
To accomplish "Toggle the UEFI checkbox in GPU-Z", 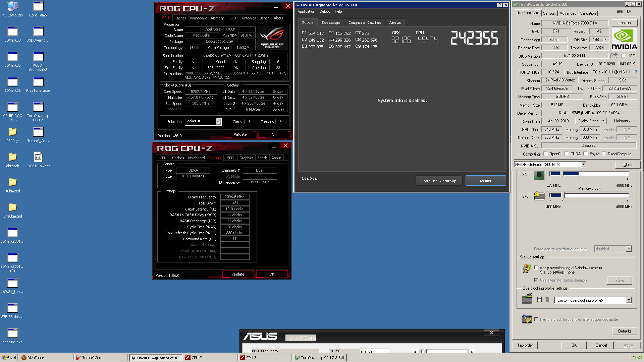I will pos(624,56).
